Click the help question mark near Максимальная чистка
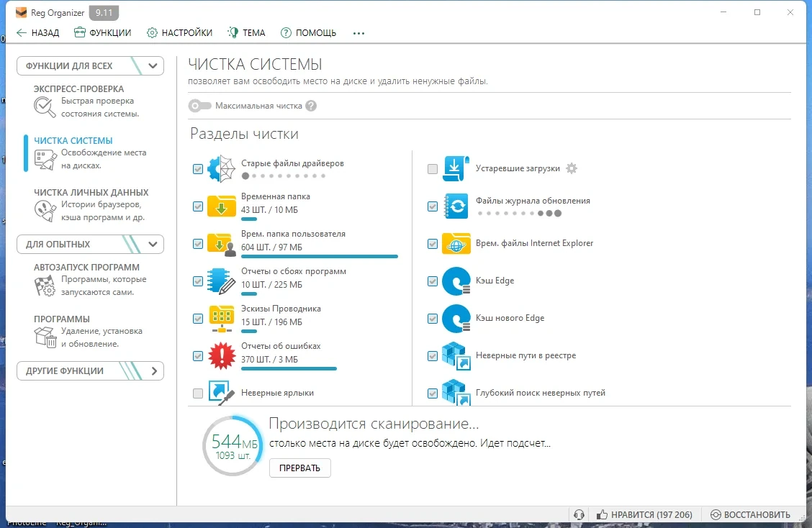 [311, 106]
